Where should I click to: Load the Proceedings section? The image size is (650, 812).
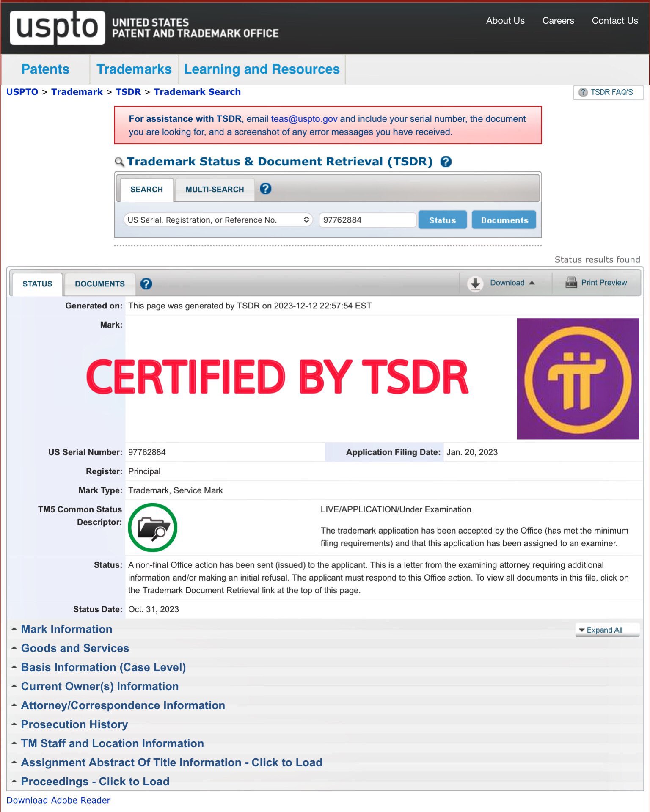click(x=95, y=782)
